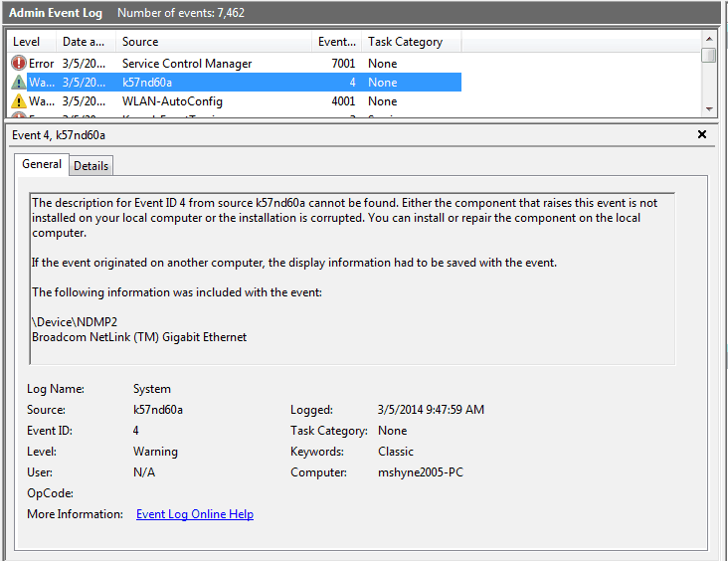Click the User value N/A
Image resolution: width=728 pixels, height=561 pixels.
pos(144,472)
